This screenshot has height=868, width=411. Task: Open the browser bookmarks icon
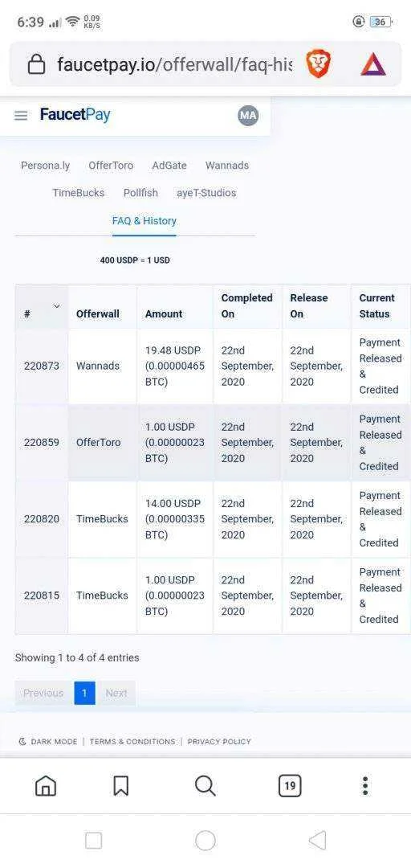coord(121,785)
